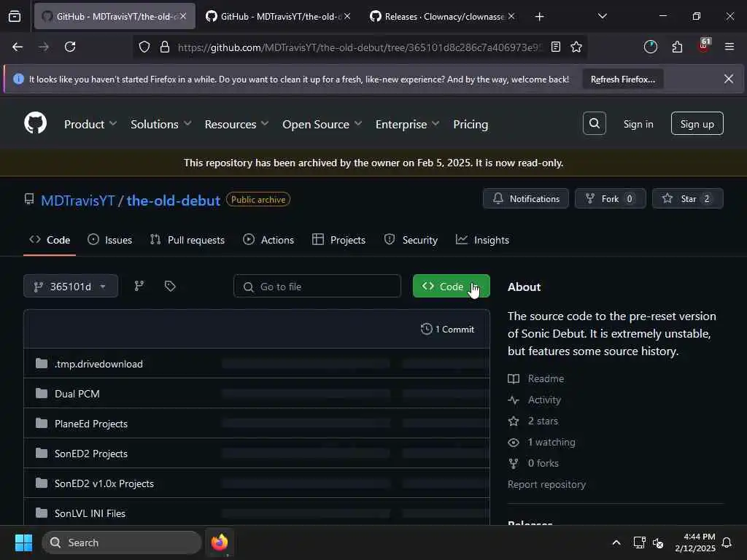Star the repository with the Star button
Viewport: 747px width, 560px height.
687,198
